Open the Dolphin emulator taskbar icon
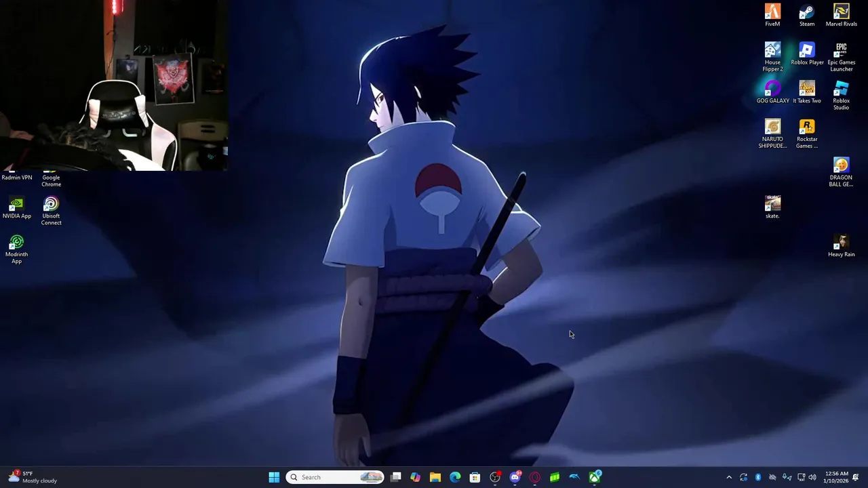Image resolution: width=868 pixels, height=488 pixels. 574,477
